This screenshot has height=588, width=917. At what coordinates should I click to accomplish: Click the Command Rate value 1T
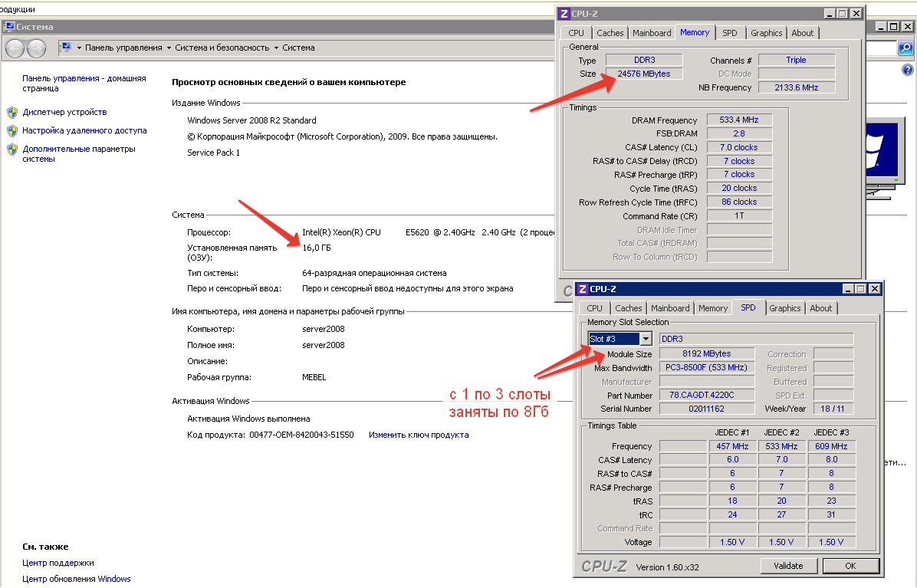click(739, 215)
